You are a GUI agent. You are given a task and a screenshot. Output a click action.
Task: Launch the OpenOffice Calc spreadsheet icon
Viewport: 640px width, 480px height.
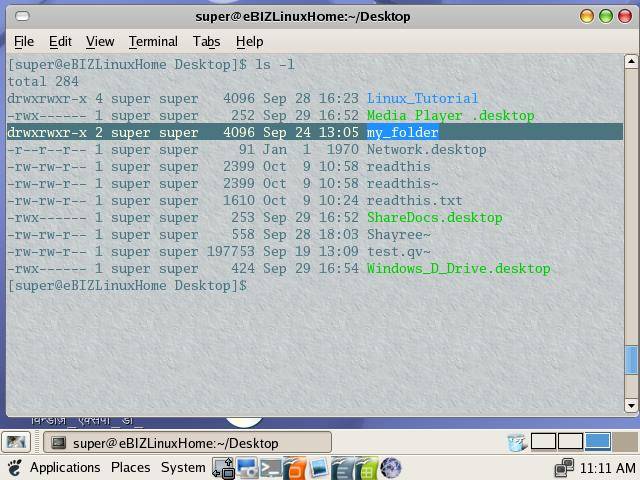(367, 468)
